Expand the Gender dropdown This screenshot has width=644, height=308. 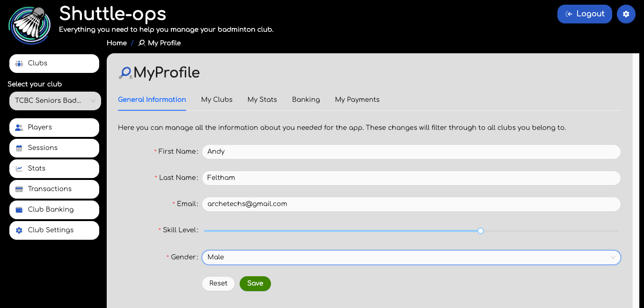point(411,258)
